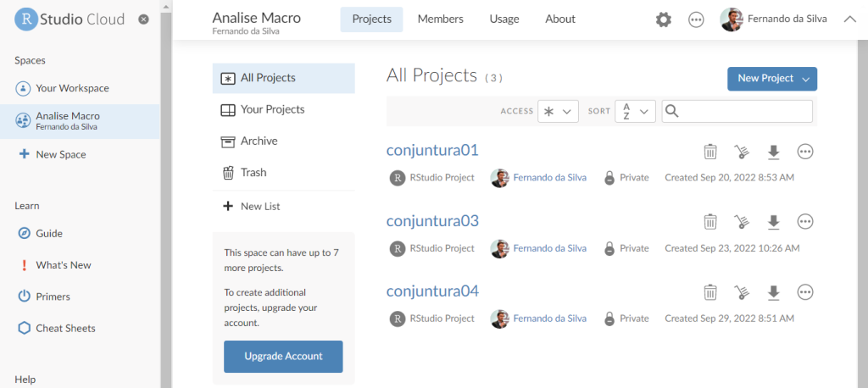Click the export download icon for conjuntura04
Image resolution: width=868 pixels, height=388 pixels.
click(x=773, y=292)
